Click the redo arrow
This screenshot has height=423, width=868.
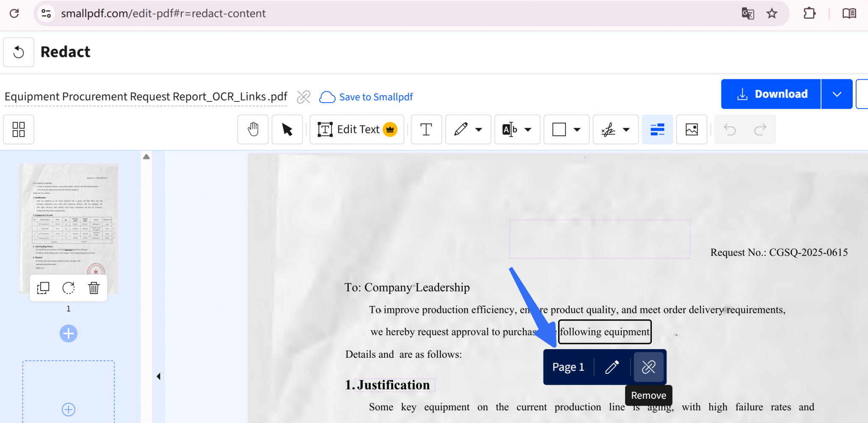760,129
